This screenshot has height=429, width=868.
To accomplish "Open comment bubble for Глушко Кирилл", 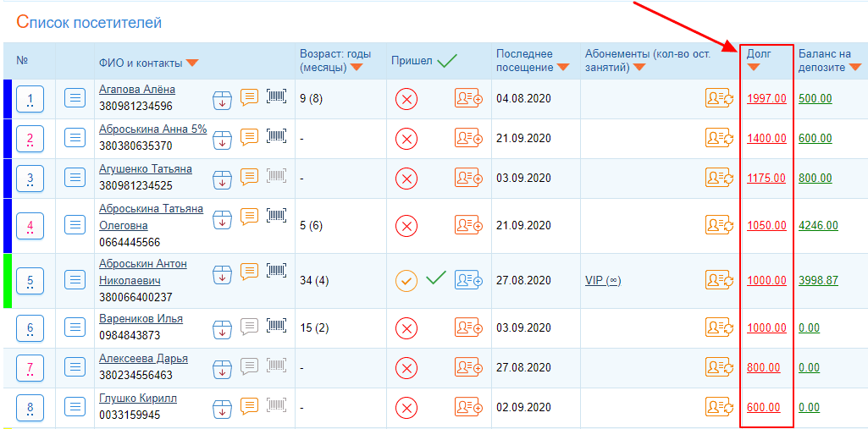I will tap(249, 405).
